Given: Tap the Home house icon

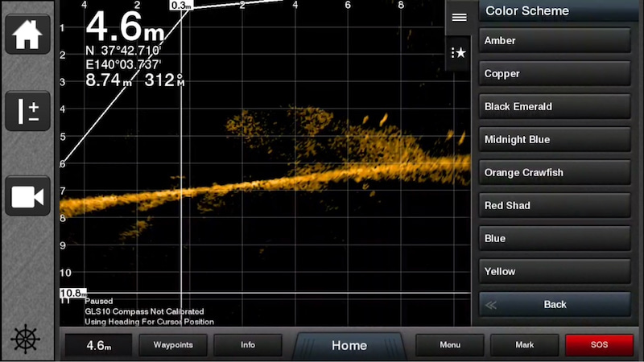Looking at the screenshot, I should coord(27,35).
